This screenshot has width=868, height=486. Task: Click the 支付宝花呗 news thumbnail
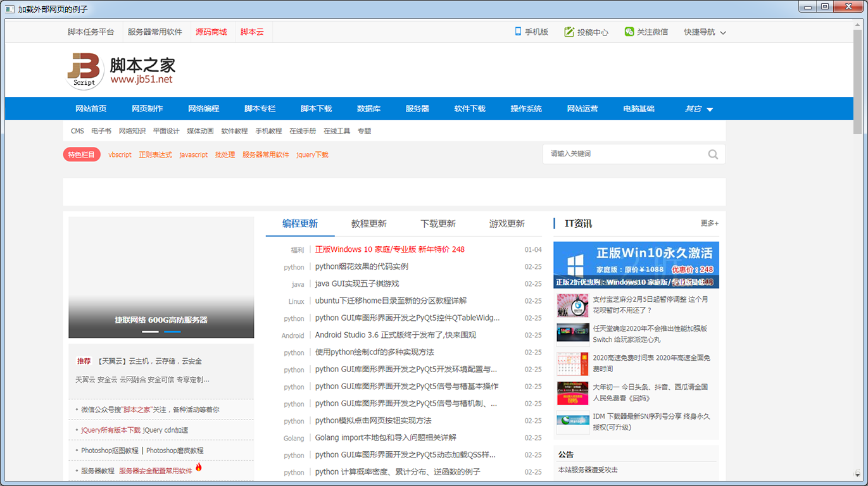coord(572,305)
